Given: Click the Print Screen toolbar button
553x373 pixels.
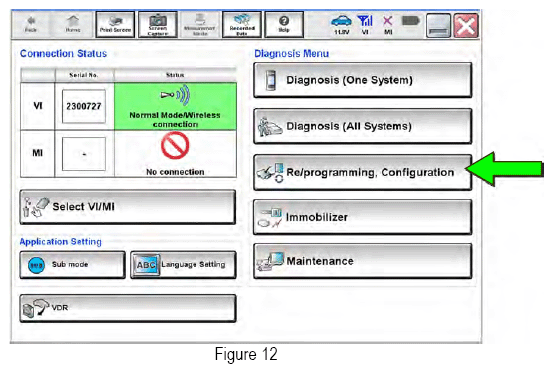Looking at the screenshot, I should (x=115, y=25).
